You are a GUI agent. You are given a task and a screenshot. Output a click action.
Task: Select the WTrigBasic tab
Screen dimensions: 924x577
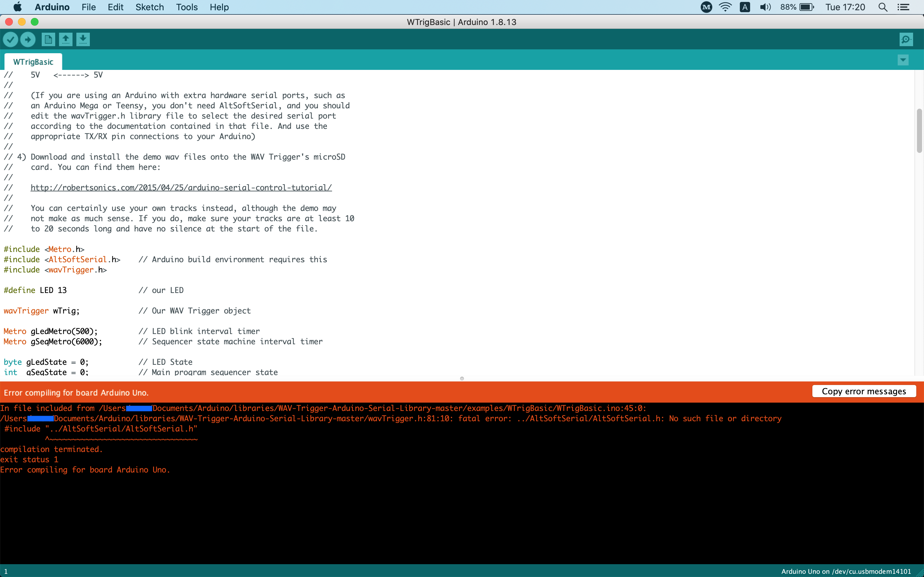[x=33, y=62]
